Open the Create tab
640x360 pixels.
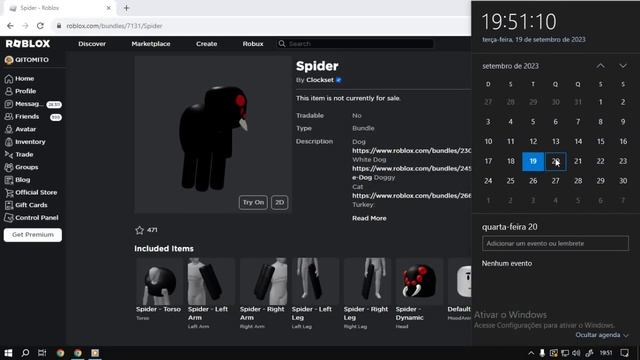[x=207, y=44]
